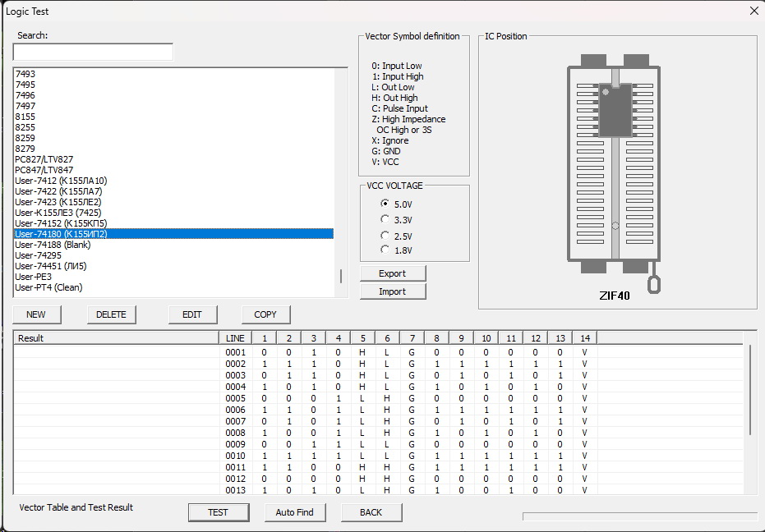Select User-74188 (Blank) list entry
Image resolution: width=765 pixels, height=532 pixels.
(x=53, y=245)
